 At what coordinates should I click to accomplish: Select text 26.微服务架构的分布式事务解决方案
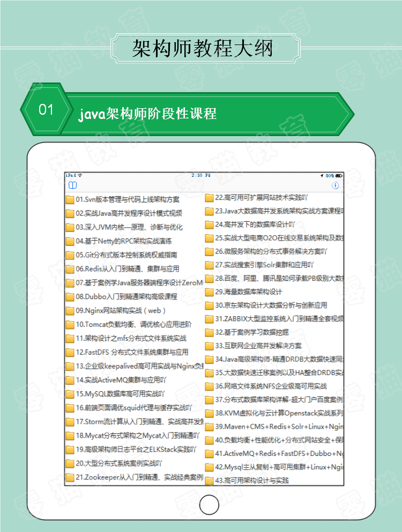click(271, 251)
